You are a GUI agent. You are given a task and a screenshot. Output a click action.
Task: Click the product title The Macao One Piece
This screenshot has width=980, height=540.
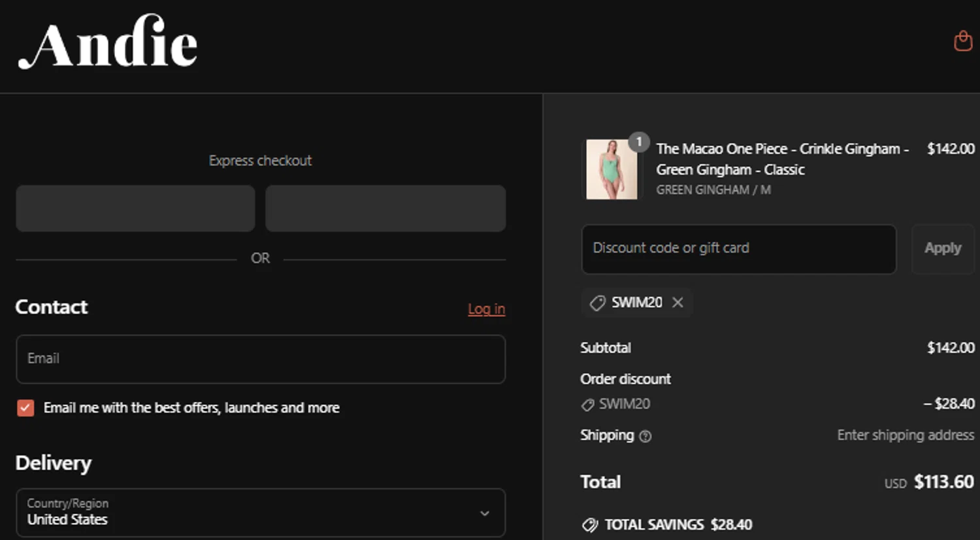pyautogui.click(x=783, y=159)
